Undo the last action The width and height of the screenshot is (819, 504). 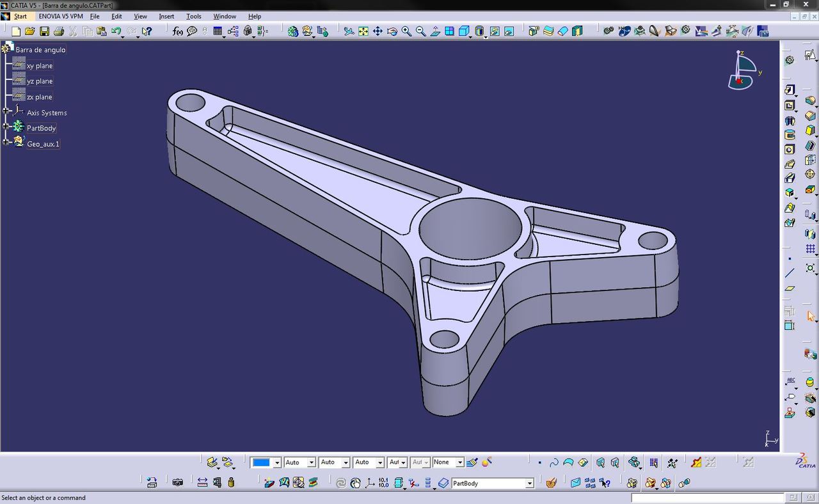coord(115,31)
